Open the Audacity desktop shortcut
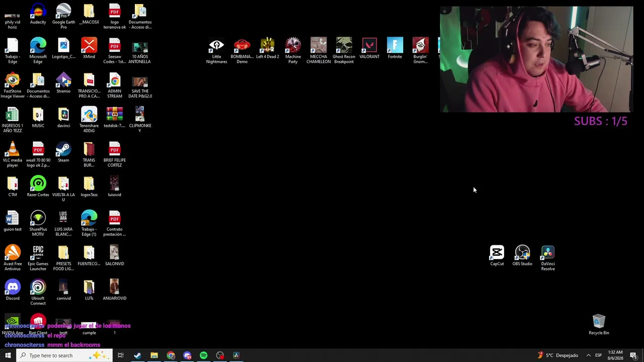The image size is (644, 362). click(x=38, y=15)
